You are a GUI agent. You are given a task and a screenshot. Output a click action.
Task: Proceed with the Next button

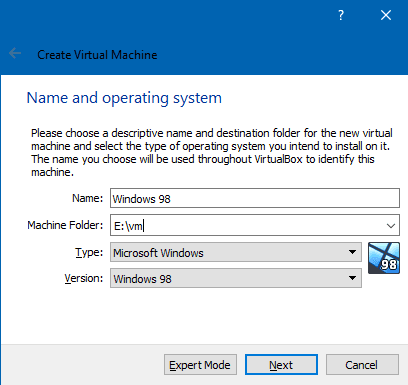pos(281,365)
